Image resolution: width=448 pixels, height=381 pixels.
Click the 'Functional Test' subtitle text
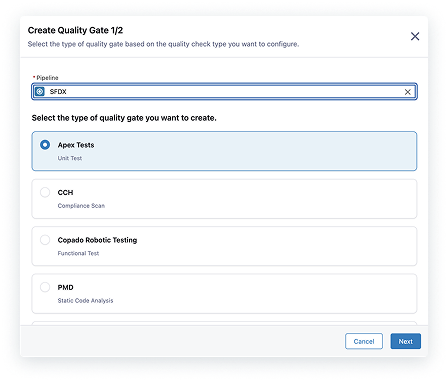point(78,253)
